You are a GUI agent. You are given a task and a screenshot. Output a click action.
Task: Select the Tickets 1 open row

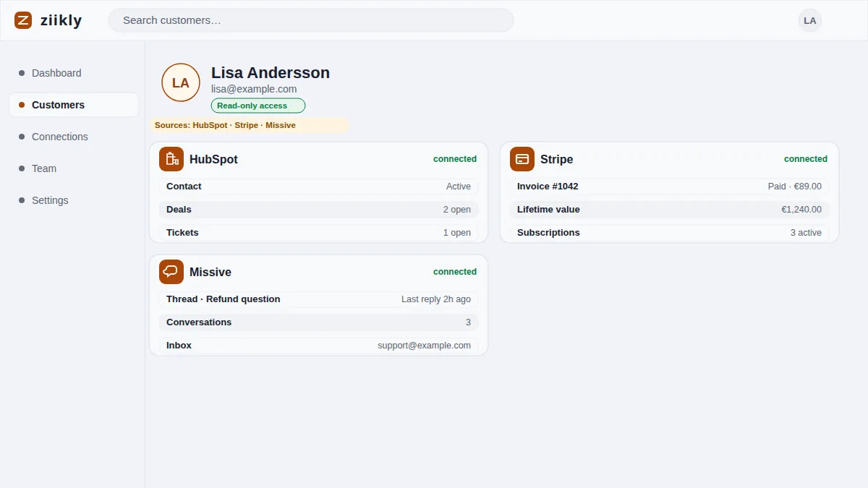[318, 233]
